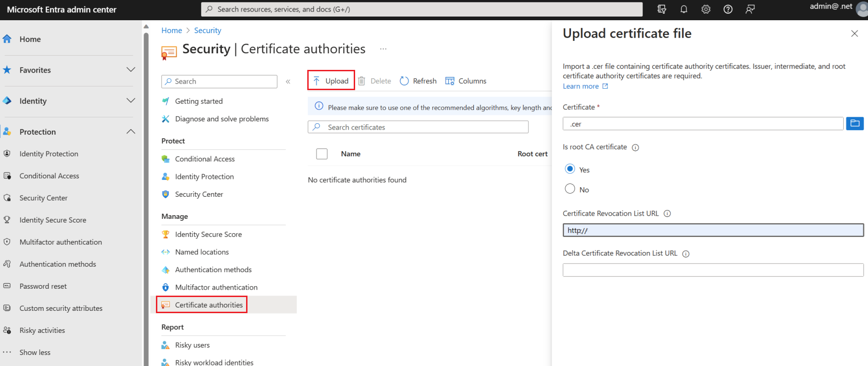Open Custom security attributes in left navigation
Image resolution: width=868 pixels, height=366 pixels.
point(61,308)
